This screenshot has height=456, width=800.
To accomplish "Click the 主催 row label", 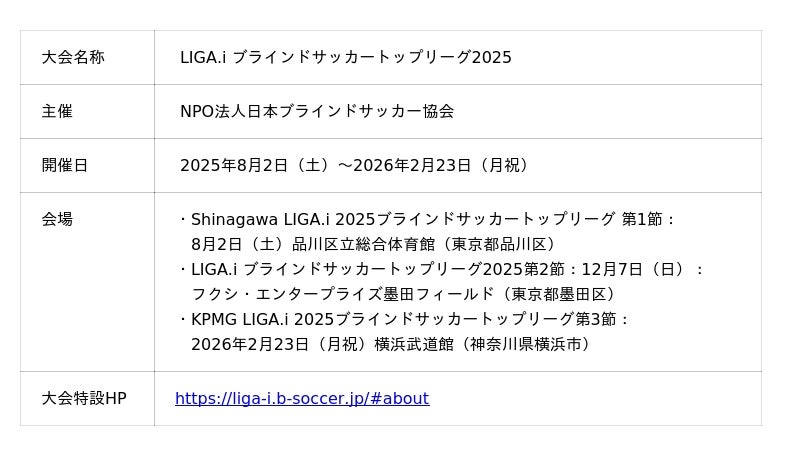I will point(57,112).
